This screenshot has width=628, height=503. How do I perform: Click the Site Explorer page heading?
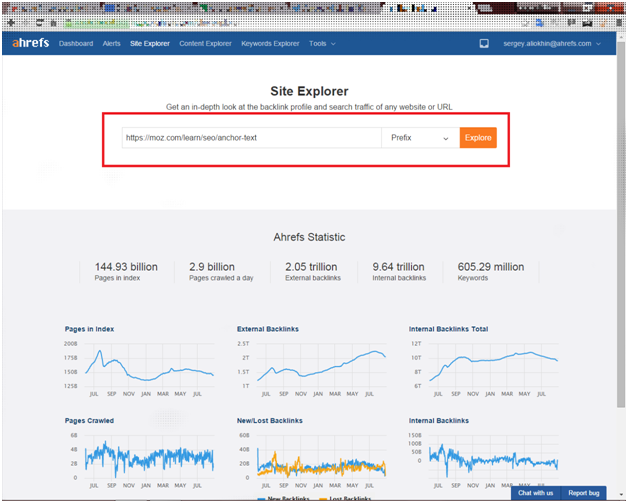click(x=309, y=91)
